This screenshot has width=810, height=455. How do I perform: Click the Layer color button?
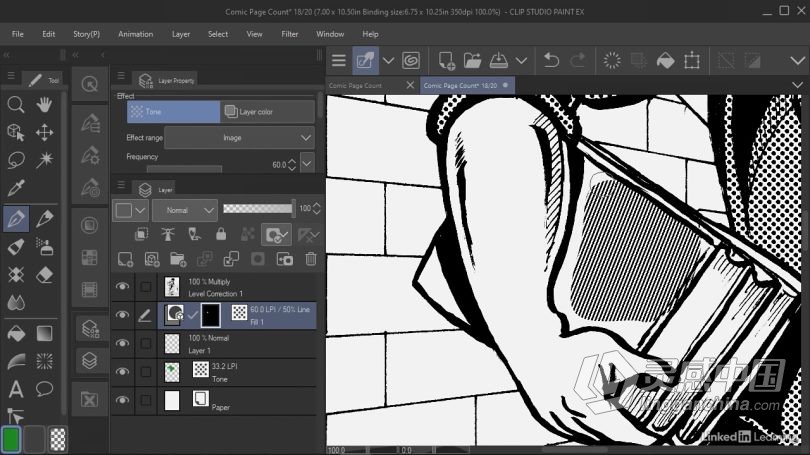coord(267,112)
